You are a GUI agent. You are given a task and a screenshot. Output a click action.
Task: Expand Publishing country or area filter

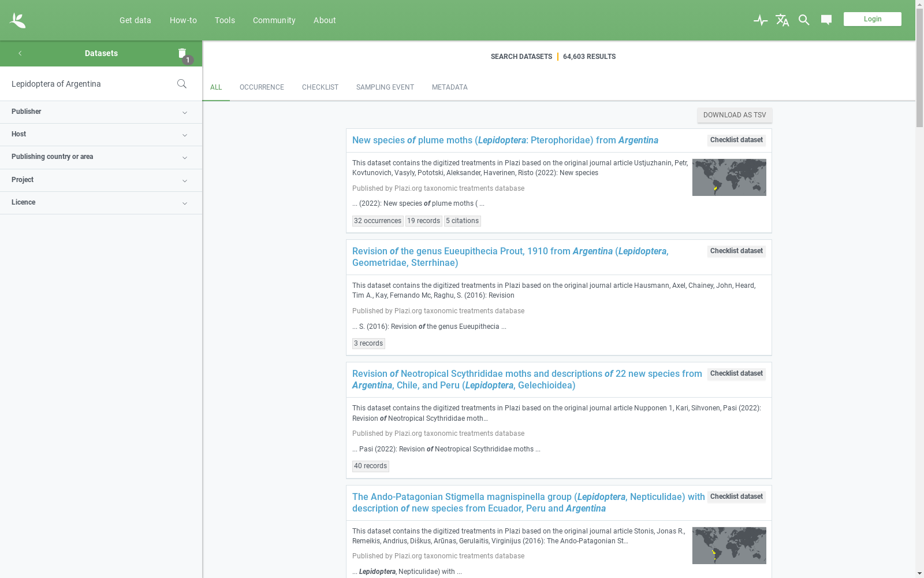tap(101, 157)
